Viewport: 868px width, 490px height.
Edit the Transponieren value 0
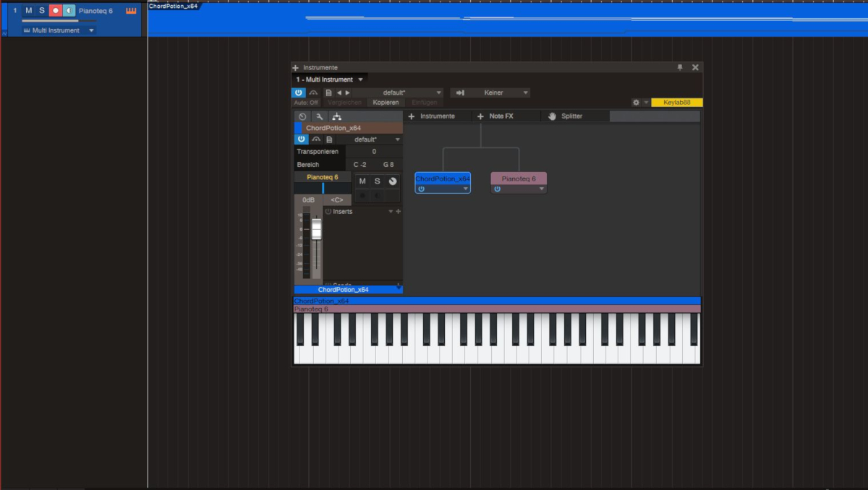pyautogui.click(x=374, y=152)
